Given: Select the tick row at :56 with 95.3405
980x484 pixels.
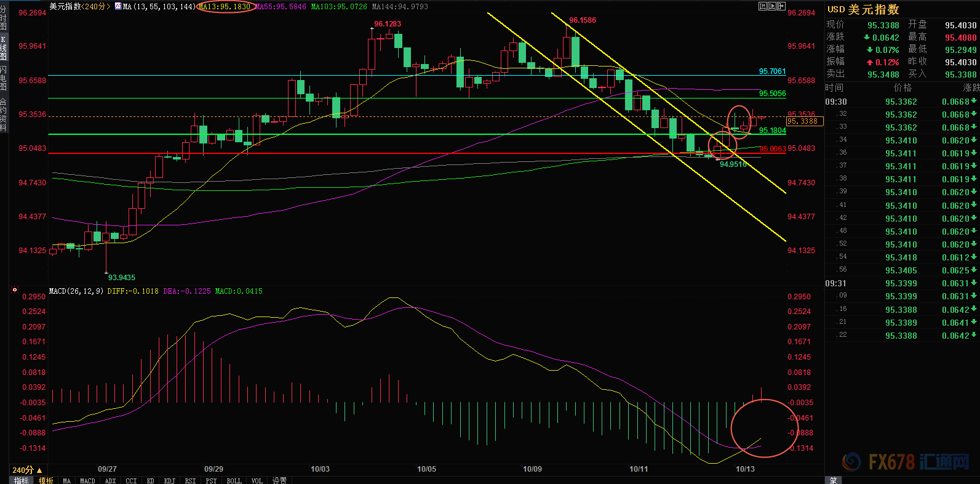Looking at the screenshot, I should coord(902,270).
